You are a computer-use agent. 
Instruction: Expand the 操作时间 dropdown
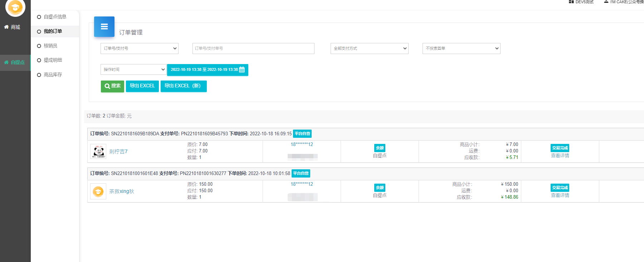coord(133,69)
